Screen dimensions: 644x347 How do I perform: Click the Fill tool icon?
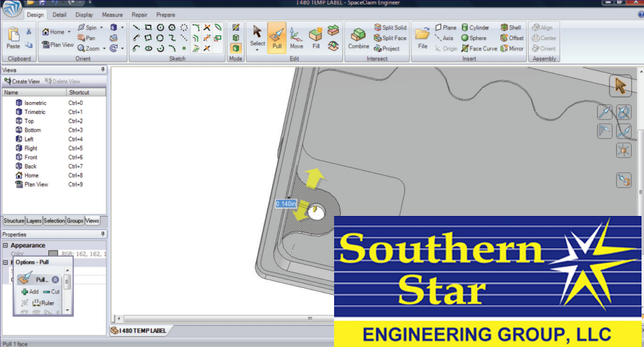pos(316,38)
